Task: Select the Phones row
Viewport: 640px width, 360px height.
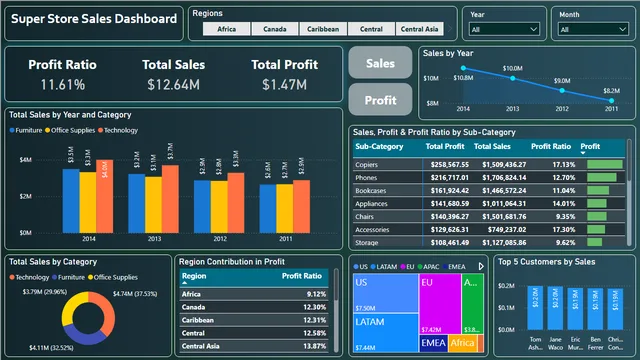Action: [x=489, y=178]
